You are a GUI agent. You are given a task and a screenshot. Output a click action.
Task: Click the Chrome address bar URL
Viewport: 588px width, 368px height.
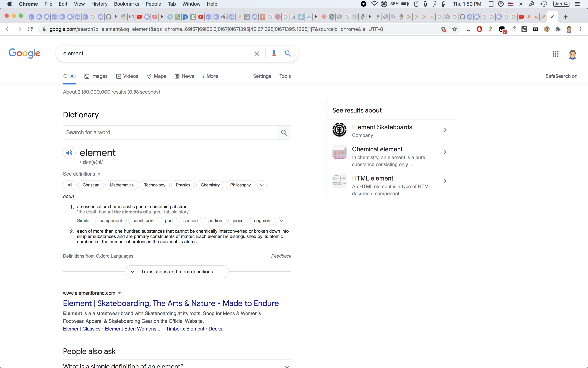tap(216, 29)
